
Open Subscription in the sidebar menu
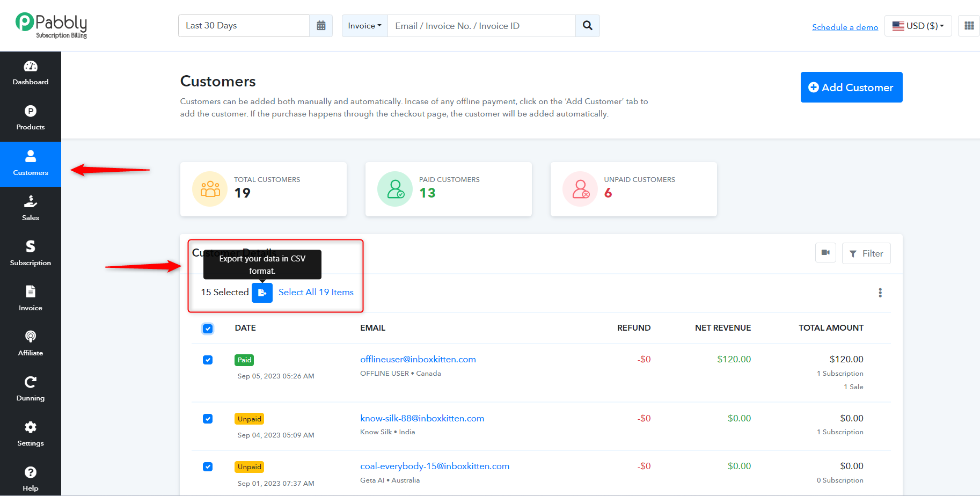31,254
